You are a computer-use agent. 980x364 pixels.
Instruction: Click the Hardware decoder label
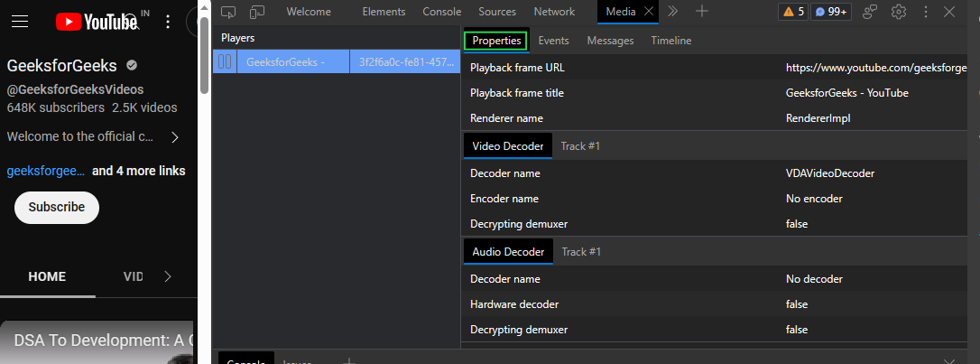514,304
